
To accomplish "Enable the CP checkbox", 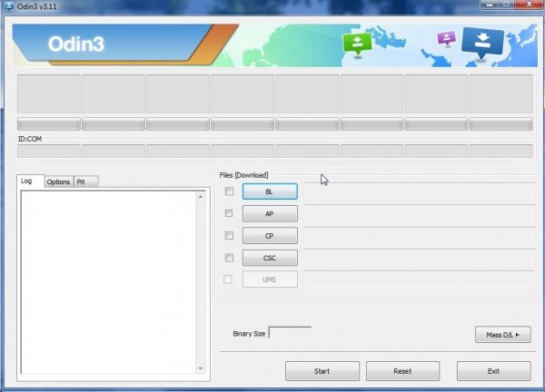I will 229,235.
